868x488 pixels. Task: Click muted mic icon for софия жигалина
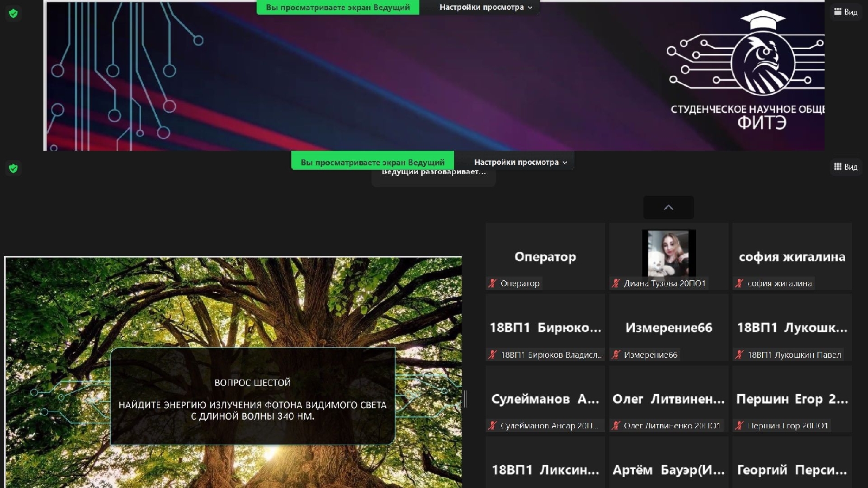(739, 283)
